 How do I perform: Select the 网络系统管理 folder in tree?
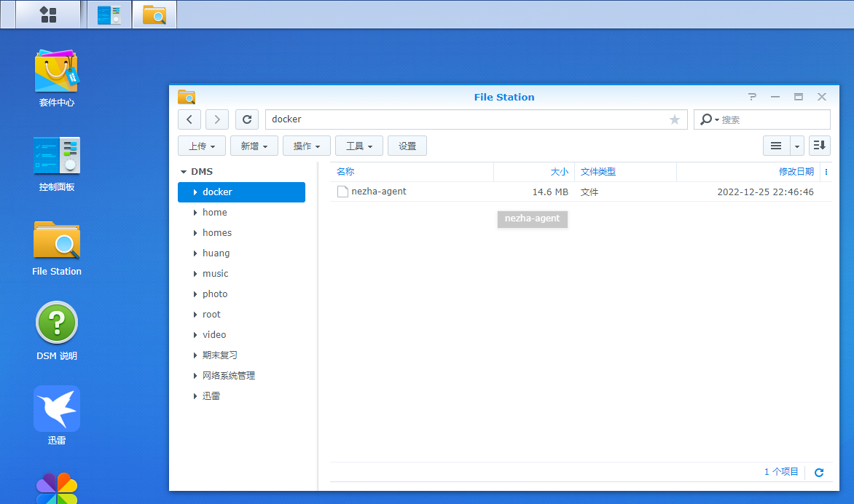228,376
